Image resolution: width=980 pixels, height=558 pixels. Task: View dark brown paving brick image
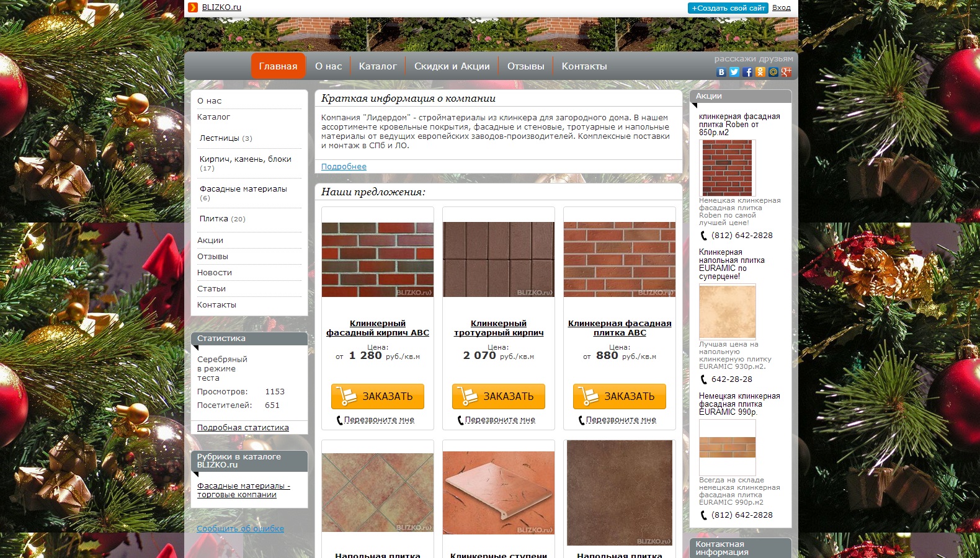[x=499, y=260]
